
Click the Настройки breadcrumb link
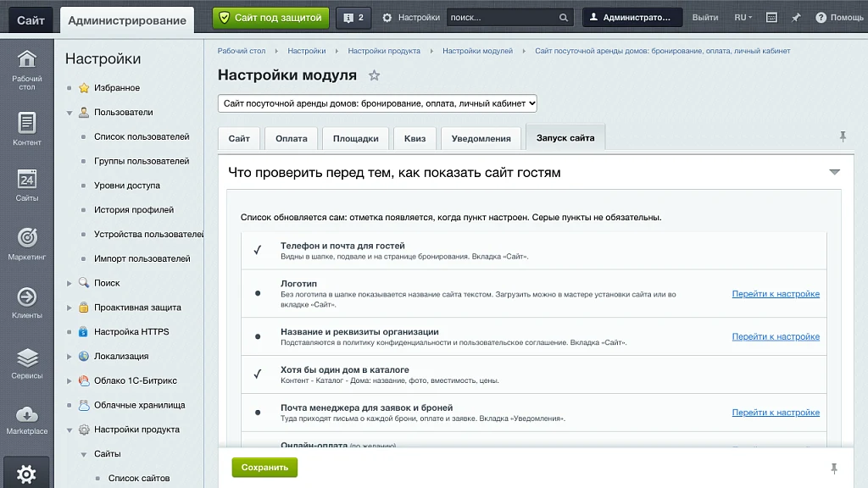307,51
